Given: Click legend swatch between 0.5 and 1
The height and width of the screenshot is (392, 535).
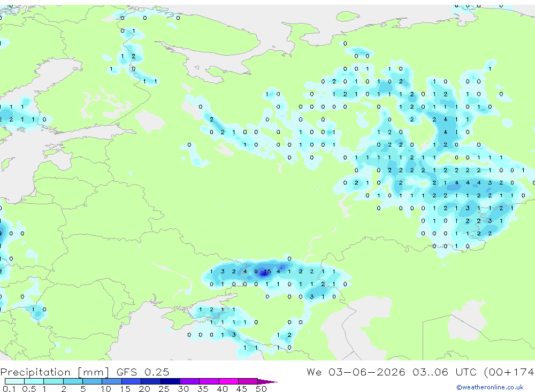Looking at the screenshot, I should pos(34,381).
